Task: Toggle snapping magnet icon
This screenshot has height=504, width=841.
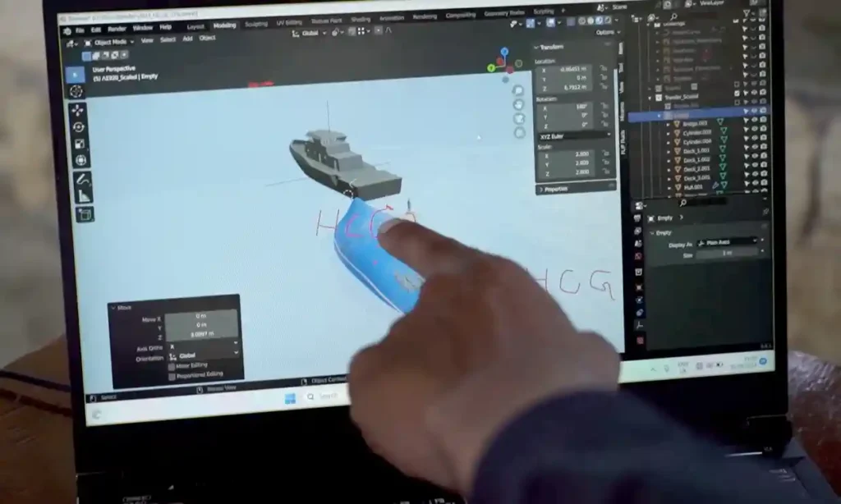Action: (352, 32)
